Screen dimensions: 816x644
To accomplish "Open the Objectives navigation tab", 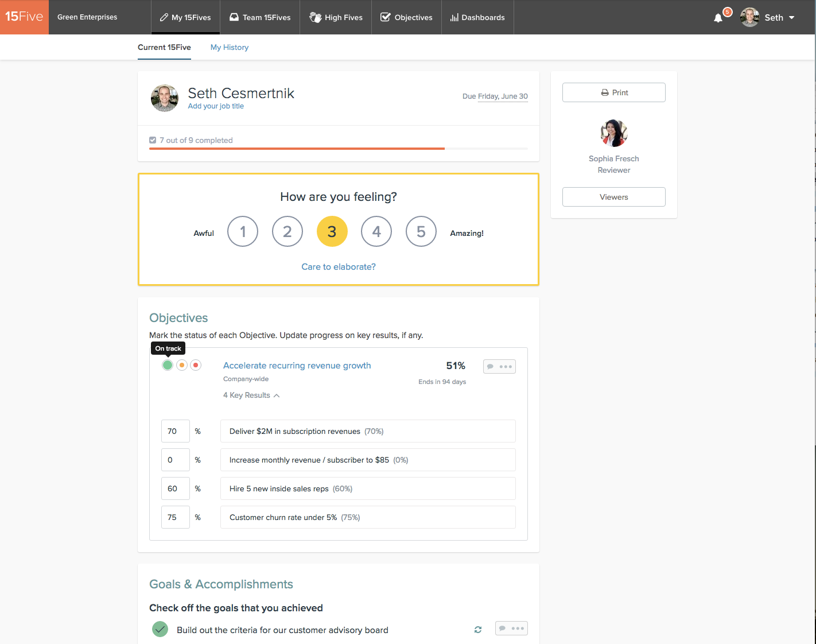I will click(406, 17).
